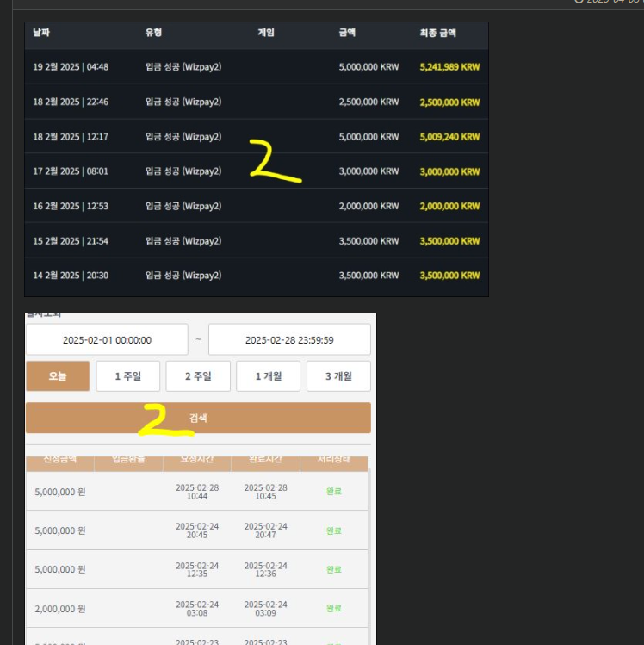Click 완료 status in 2025-02-28 row
The width and height of the screenshot is (644, 645).
tap(334, 491)
